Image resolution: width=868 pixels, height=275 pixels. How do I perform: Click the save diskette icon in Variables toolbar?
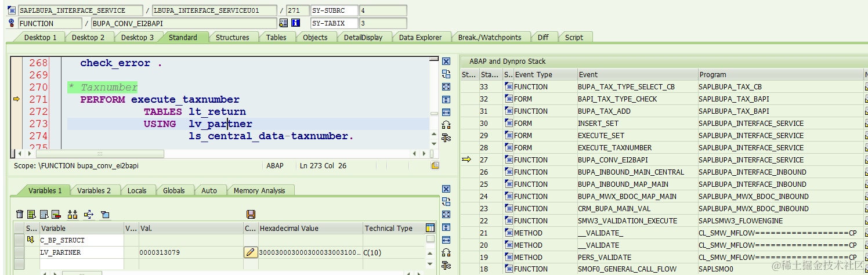[251, 215]
